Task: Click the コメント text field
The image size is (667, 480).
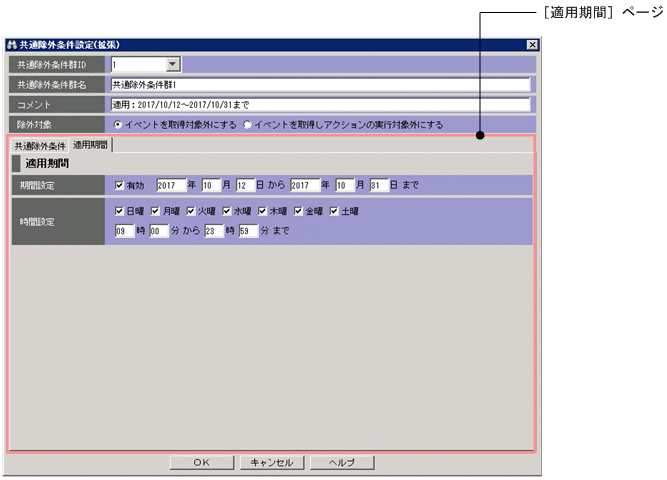Action: [320, 105]
